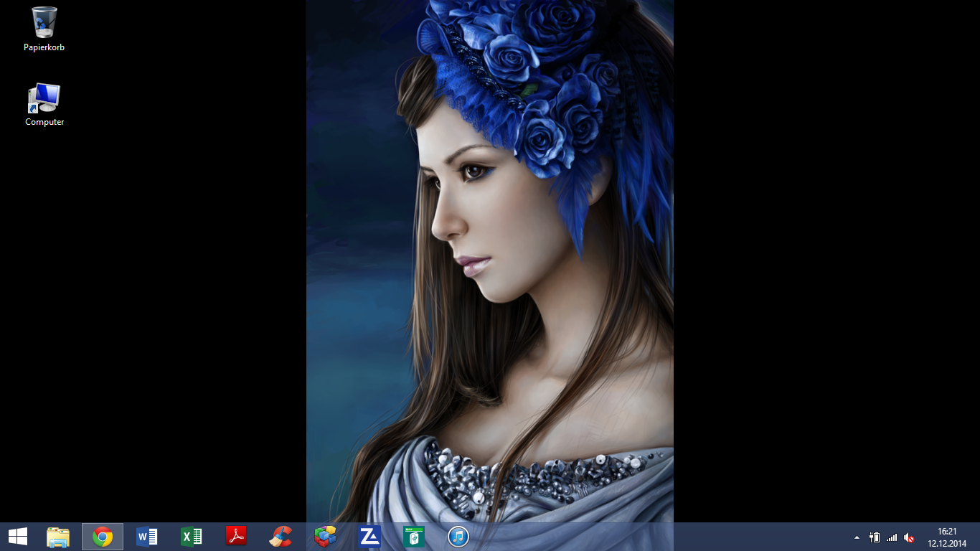The width and height of the screenshot is (980, 551).
Task: Check the battery power status icon
Action: (875, 537)
